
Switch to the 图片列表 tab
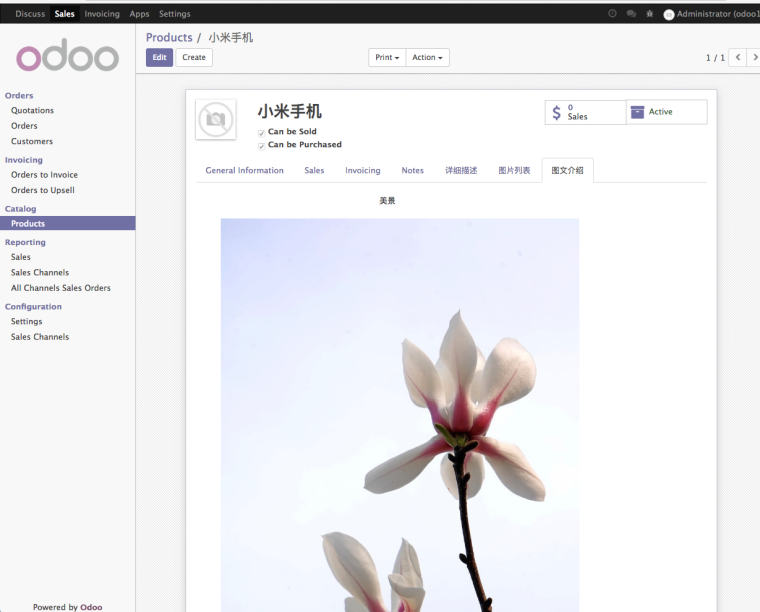click(x=514, y=170)
